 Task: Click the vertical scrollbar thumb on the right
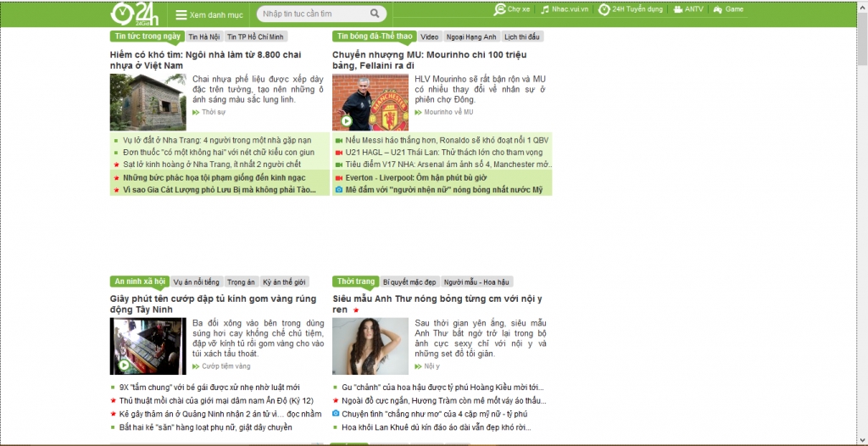(862, 39)
